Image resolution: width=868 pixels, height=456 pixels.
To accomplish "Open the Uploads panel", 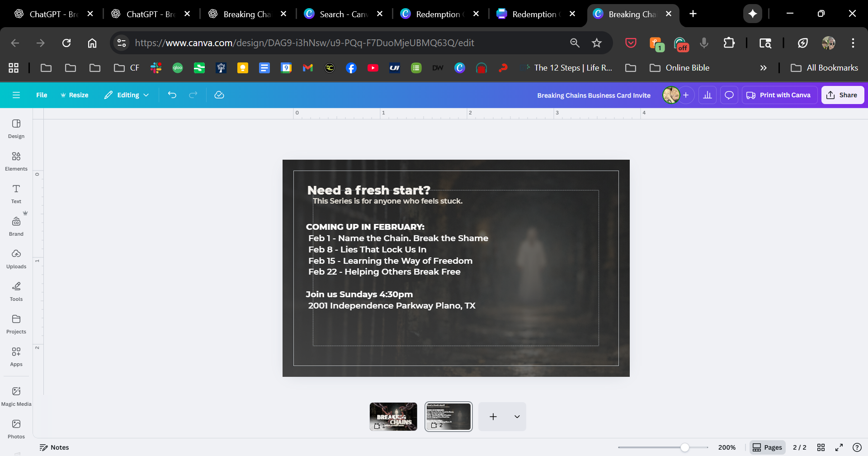I will pos(16,259).
